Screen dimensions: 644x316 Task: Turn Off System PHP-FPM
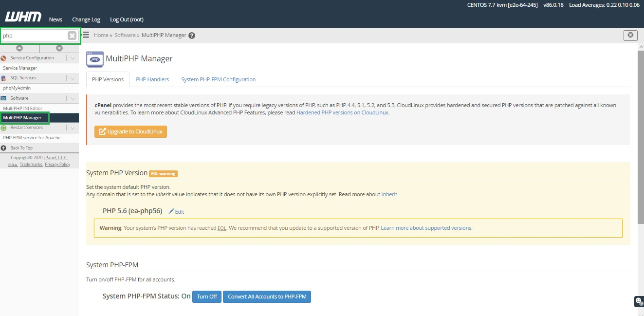coord(207,297)
